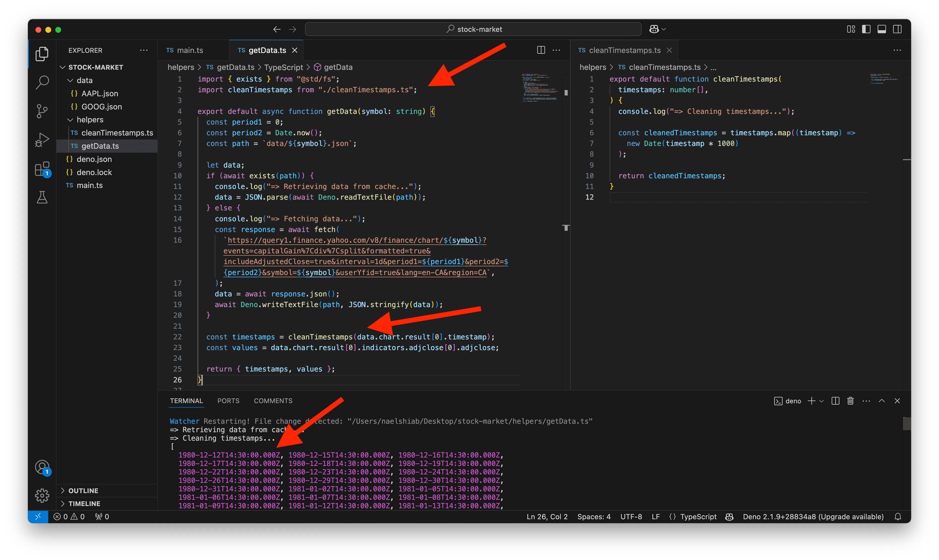This screenshot has width=939, height=560.
Task: Open the Testing flask view
Action: click(42, 197)
